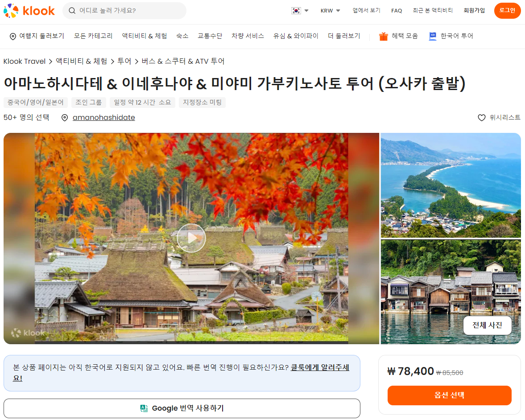Click the heart wishlist icon
Screen dimensions: 525x420
tap(481, 117)
